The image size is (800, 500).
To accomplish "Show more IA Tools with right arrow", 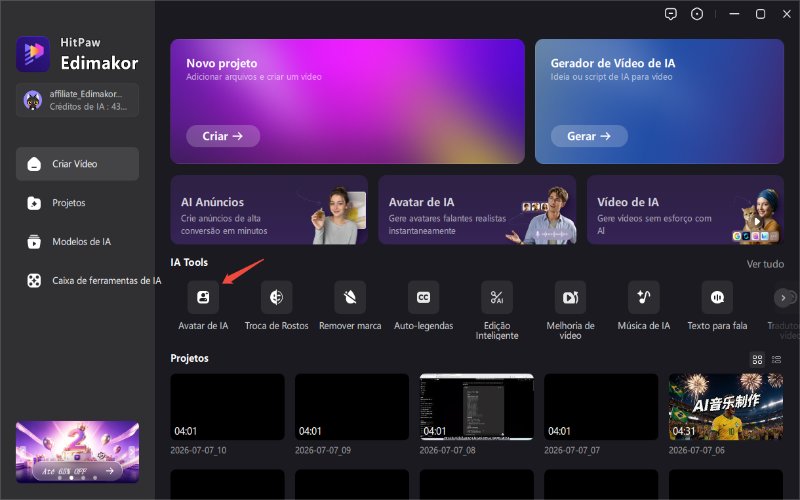I will point(783,297).
